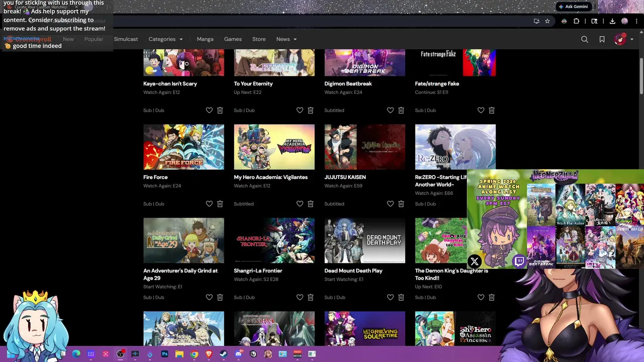Open Microsoft Edge from the taskbar

click(76, 354)
